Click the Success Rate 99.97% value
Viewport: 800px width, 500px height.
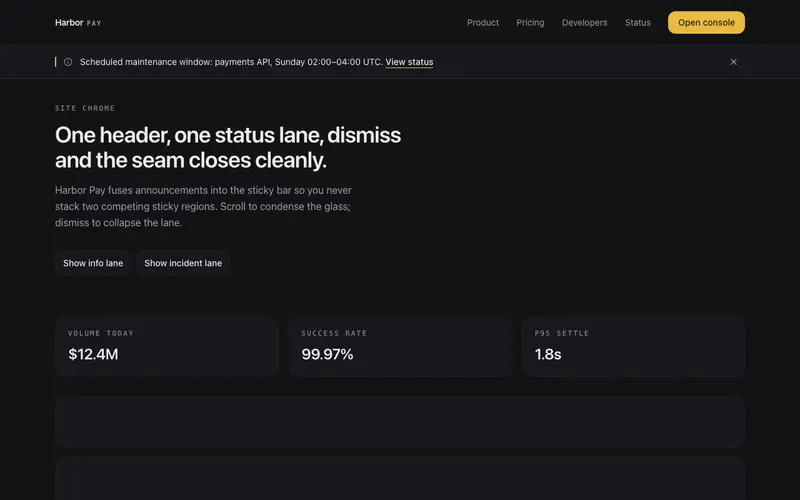click(327, 354)
